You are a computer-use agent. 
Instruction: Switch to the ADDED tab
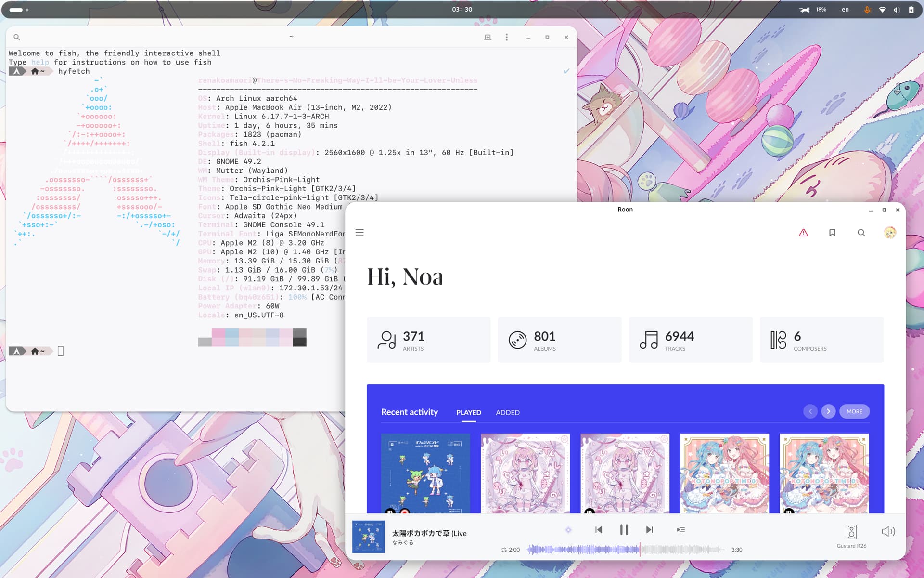[x=507, y=412]
